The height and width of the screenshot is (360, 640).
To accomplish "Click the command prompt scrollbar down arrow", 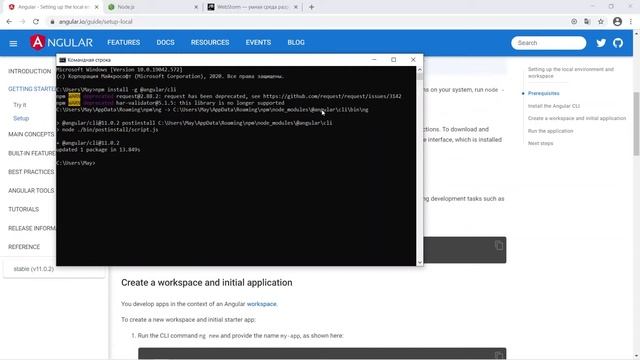I will point(420,262).
